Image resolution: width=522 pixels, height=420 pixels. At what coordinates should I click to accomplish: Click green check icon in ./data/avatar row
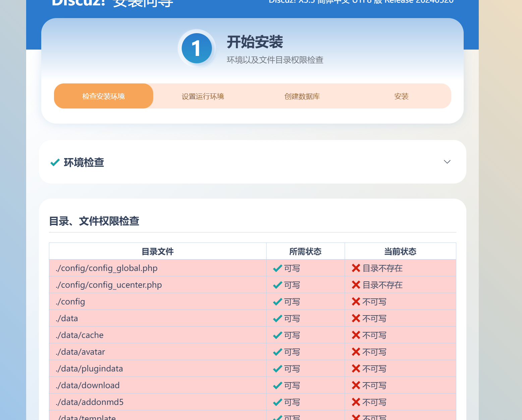pyautogui.click(x=278, y=352)
